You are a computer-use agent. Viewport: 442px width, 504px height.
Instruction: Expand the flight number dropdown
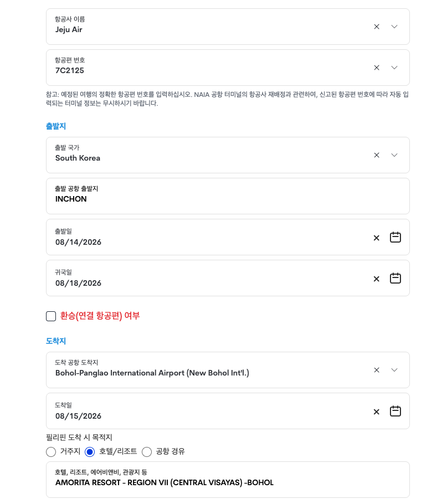pyautogui.click(x=394, y=68)
